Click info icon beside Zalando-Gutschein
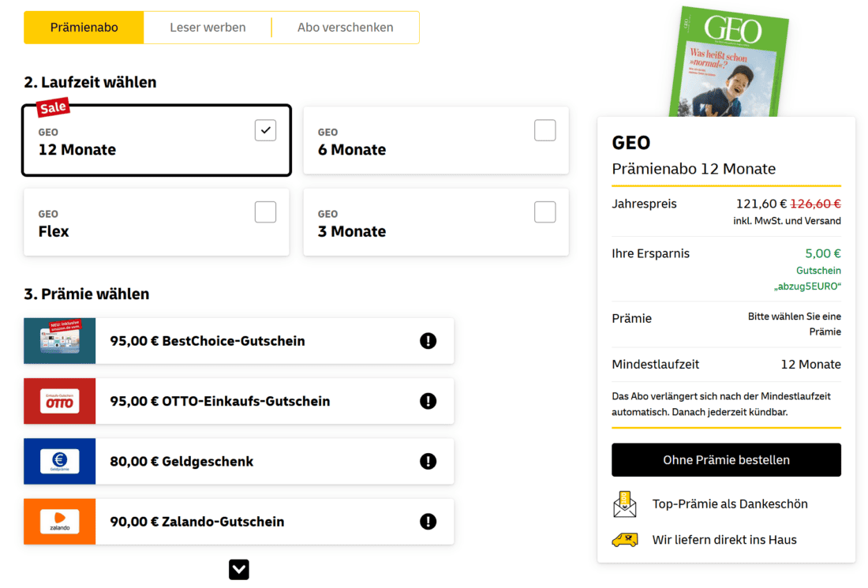This screenshot has height=588, width=868. tap(428, 521)
